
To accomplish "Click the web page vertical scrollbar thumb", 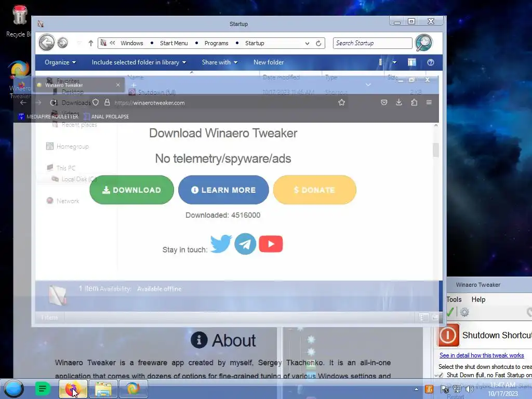I will [x=436, y=150].
